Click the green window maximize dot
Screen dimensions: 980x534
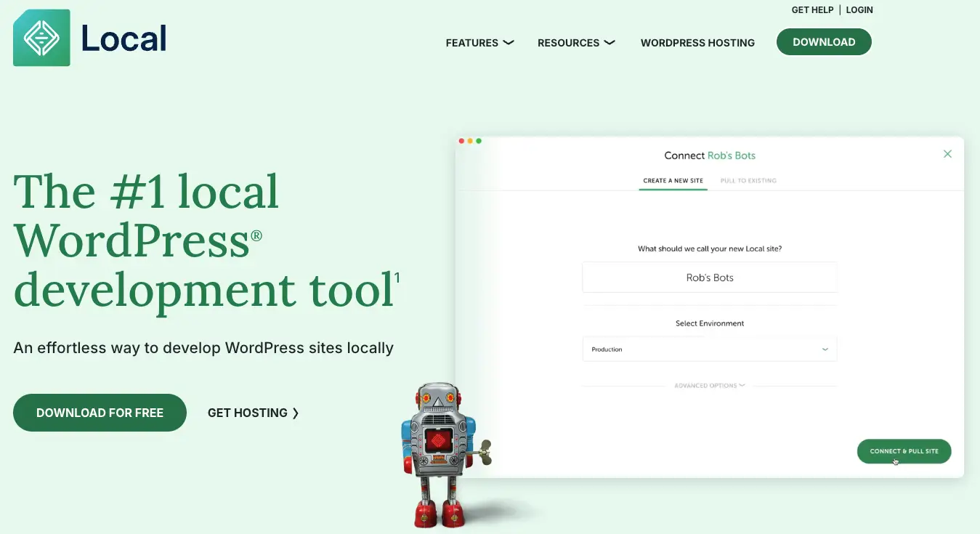(479, 141)
